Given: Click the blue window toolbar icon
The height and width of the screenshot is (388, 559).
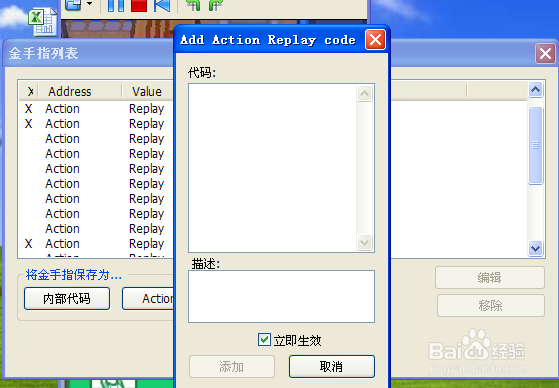Looking at the screenshot, I should pos(73,5).
